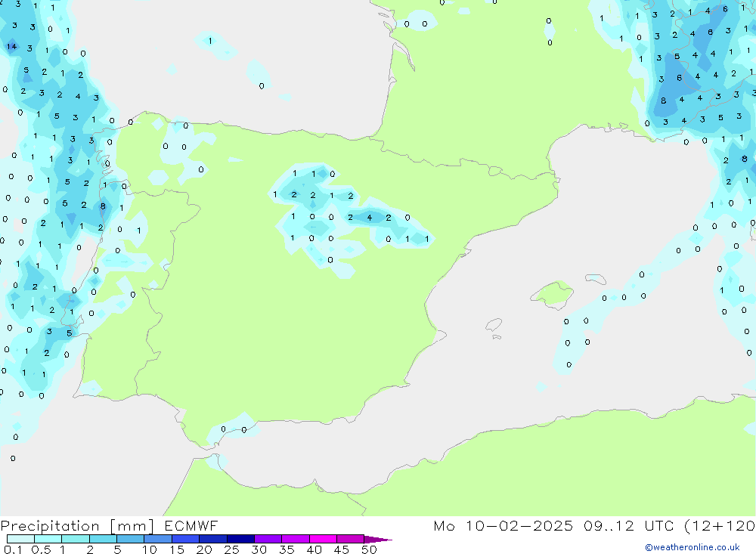
Task: Click the '14' precipitation value on map
Action: (x=11, y=47)
